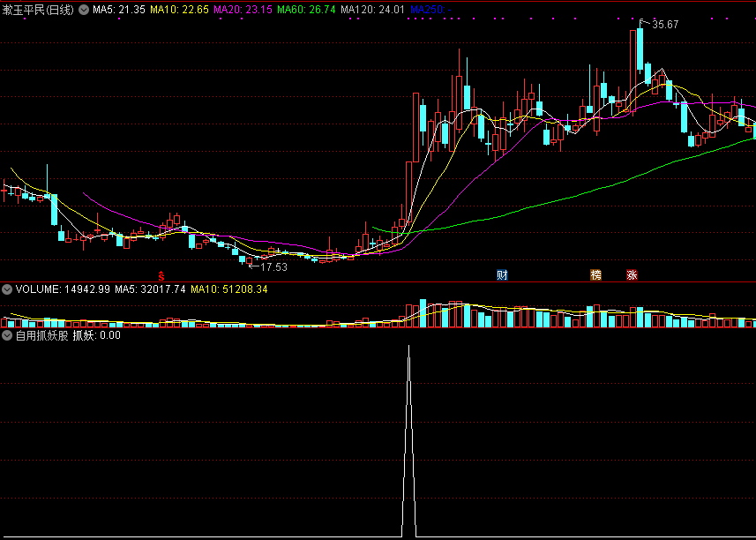Click the 抓妖: 0.00 indicator value
Screen dimensions: 756x540
[96, 335]
